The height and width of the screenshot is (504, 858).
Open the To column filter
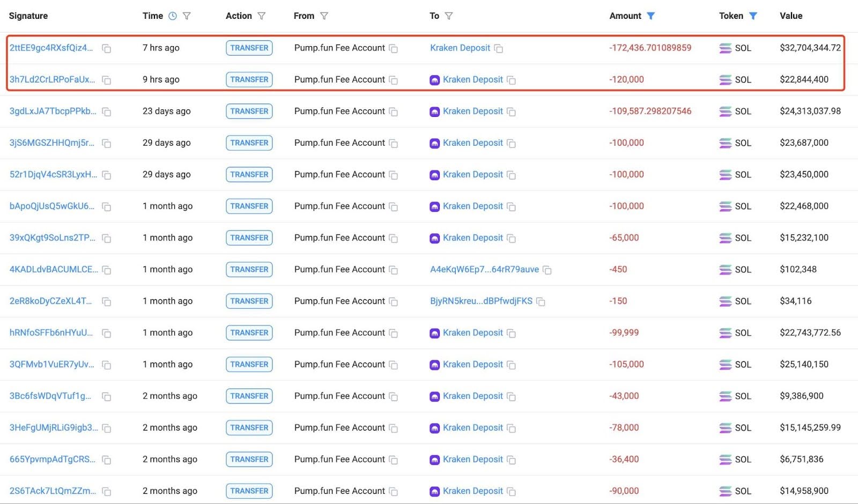coord(449,16)
